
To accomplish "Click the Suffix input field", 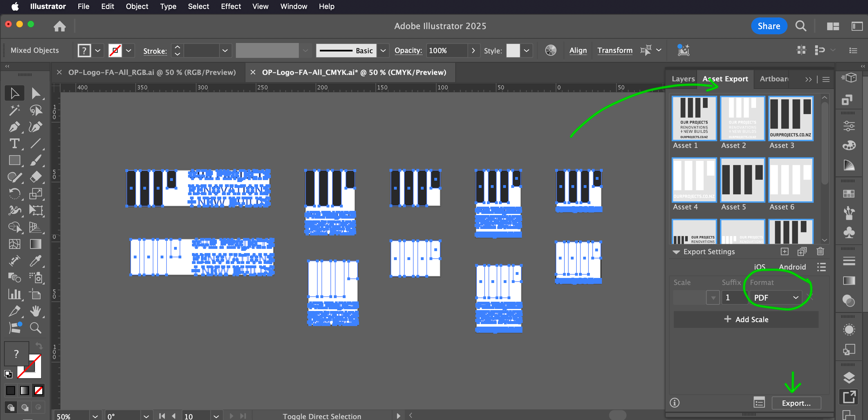I will (734, 298).
